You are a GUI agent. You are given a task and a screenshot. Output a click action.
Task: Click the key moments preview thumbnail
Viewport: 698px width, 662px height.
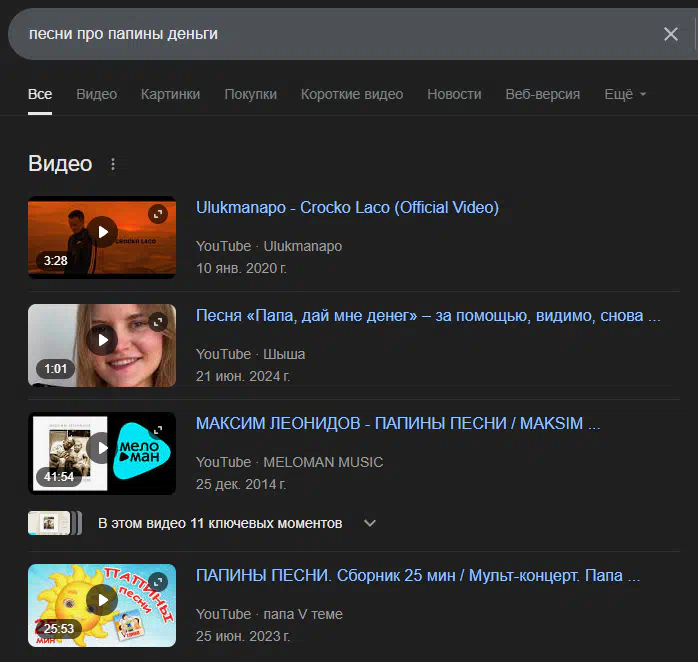[55, 523]
